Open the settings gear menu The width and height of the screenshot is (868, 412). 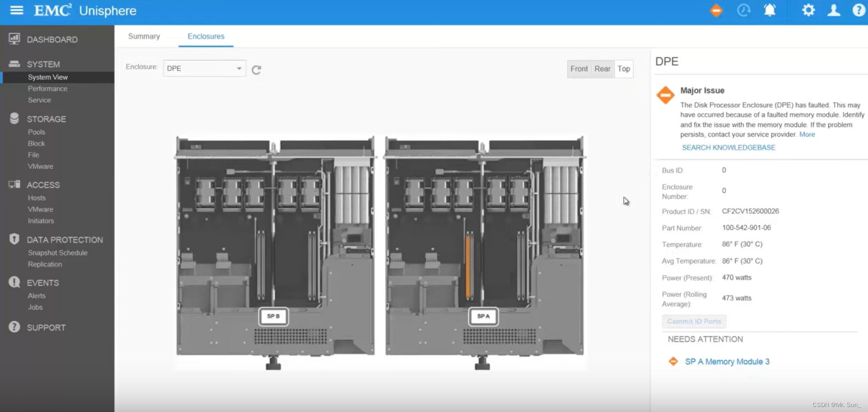click(x=808, y=11)
